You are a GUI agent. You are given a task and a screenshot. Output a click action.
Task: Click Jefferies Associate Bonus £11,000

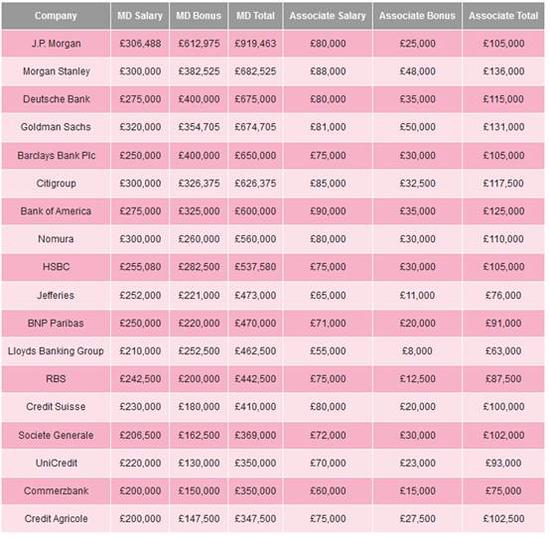click(417, 295)
